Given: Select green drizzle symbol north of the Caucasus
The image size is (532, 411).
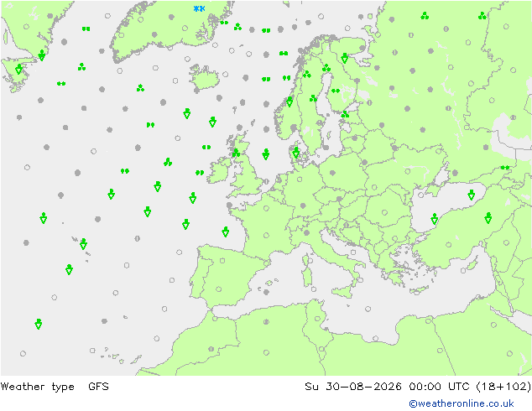Looking at the screenshot, I should point(505,168).
